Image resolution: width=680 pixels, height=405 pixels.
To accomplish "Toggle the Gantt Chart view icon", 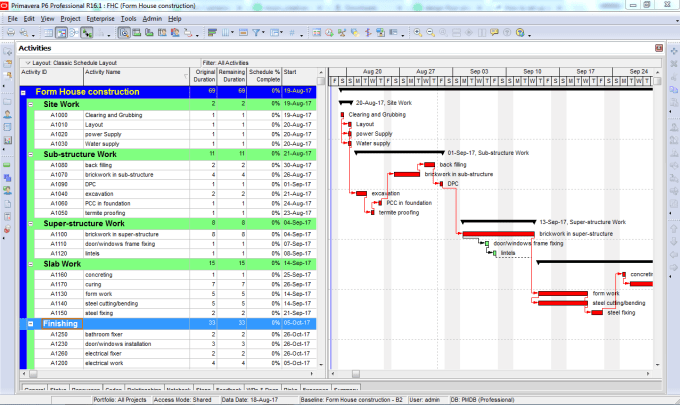I will click(61, 33).
